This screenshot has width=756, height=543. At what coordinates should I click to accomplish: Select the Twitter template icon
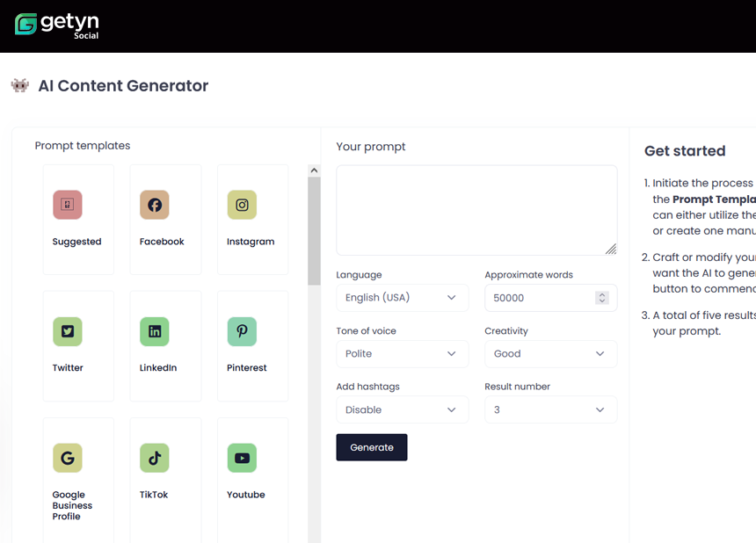tap(68, 331)
